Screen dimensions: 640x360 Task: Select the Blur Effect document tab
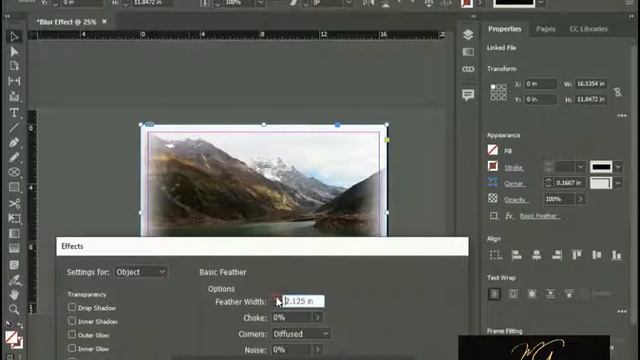click(67, 22)
